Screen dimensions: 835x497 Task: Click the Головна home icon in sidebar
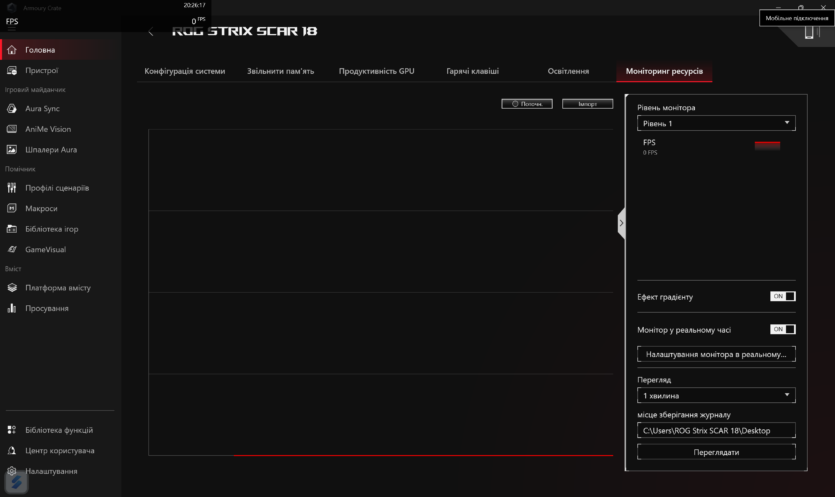[12, 50]
